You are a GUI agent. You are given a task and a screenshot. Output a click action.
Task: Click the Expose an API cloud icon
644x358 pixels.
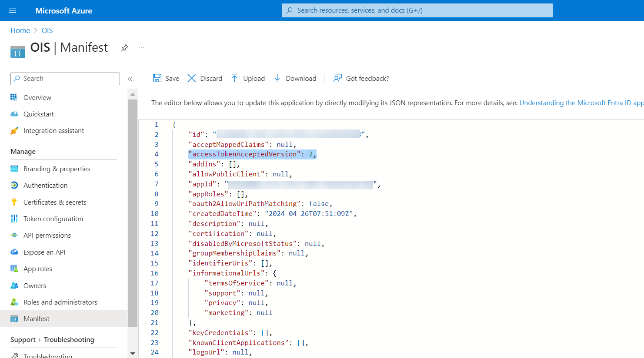(x=14, y=252)
